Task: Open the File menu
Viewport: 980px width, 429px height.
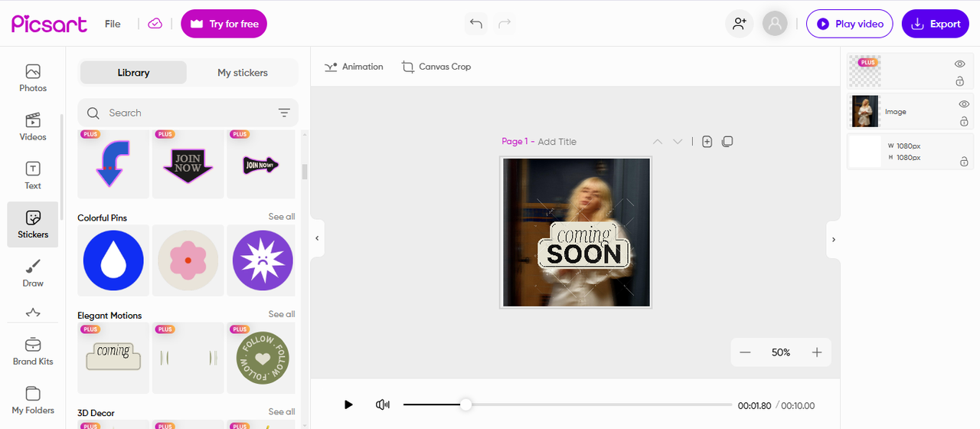Action: 113,24
